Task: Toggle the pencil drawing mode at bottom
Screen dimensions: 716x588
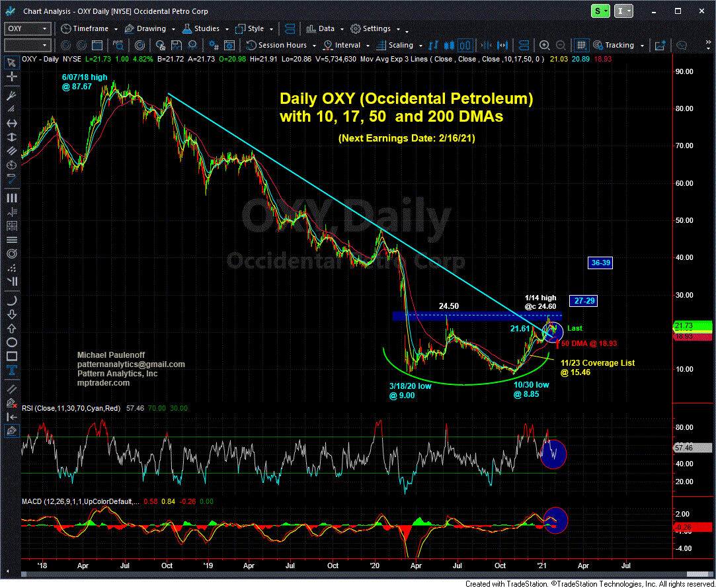Action: point(12,431)
